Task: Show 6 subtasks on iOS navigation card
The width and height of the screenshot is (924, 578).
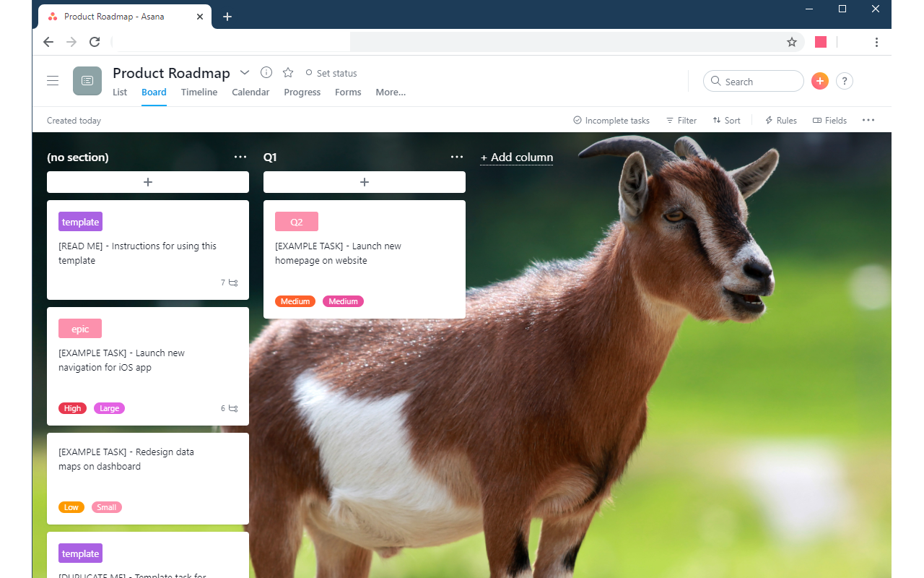Action: click(229, 408)
